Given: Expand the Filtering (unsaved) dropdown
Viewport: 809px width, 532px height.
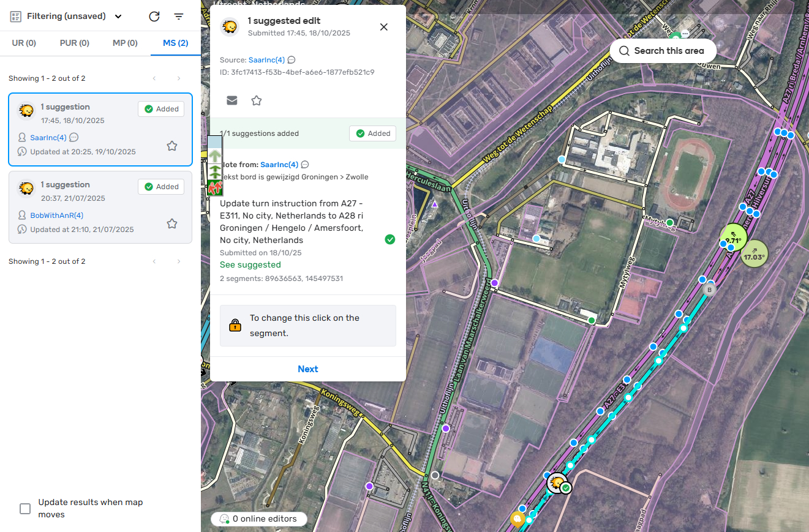Looking at the screenshot, I should pyautogui.click(x=118, y=17).
